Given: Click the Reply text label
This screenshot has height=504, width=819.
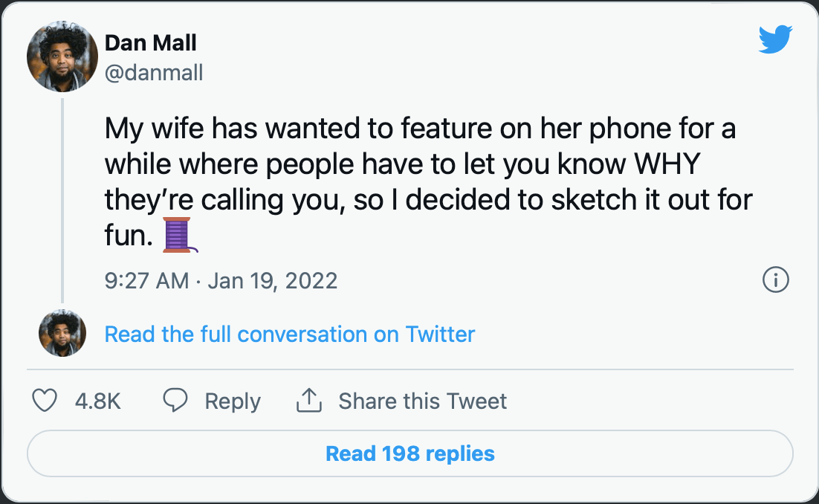Looking at the screenshot, I should [x=233, y=401].
